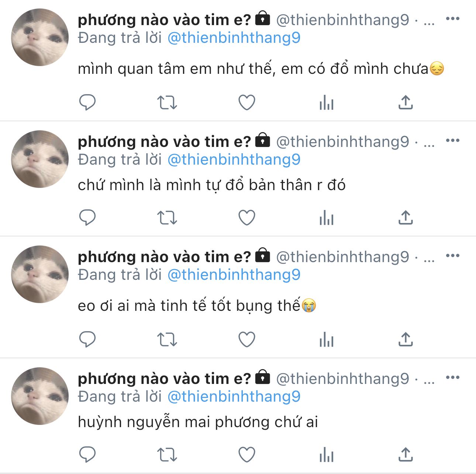476x474 pixels.
Task: Retweet the 'eo ơi ai mà tinh tế' tweet
Action: [x=167, y=339]
